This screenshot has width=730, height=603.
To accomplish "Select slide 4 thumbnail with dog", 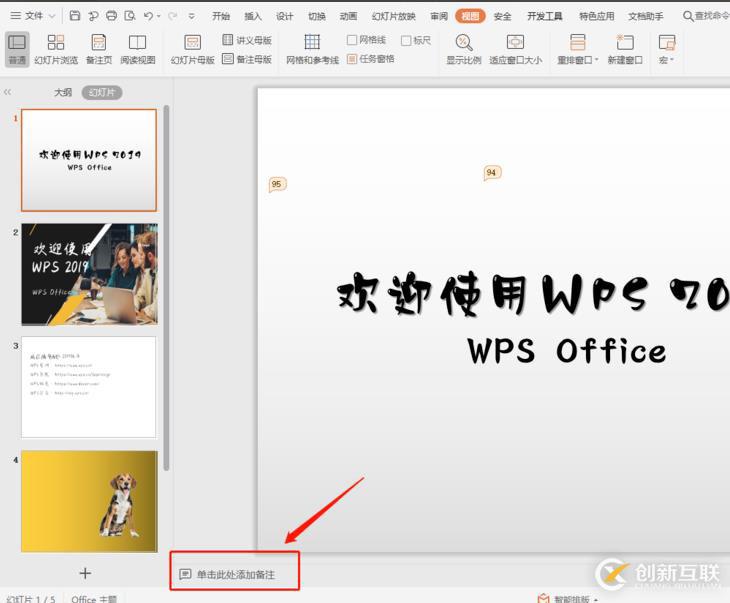I will (x=89, y=501).
